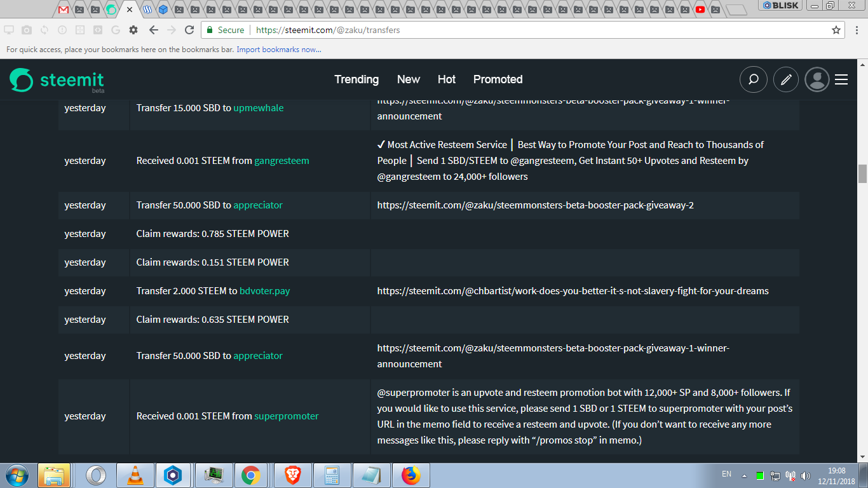868x488 pixels.
Task: Close the active Steemit tab
Action: [130, 10]
